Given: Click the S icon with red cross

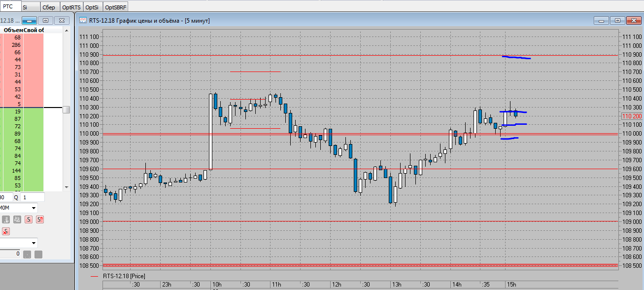Looking at the screenshot, I should [x=6, y=231].
